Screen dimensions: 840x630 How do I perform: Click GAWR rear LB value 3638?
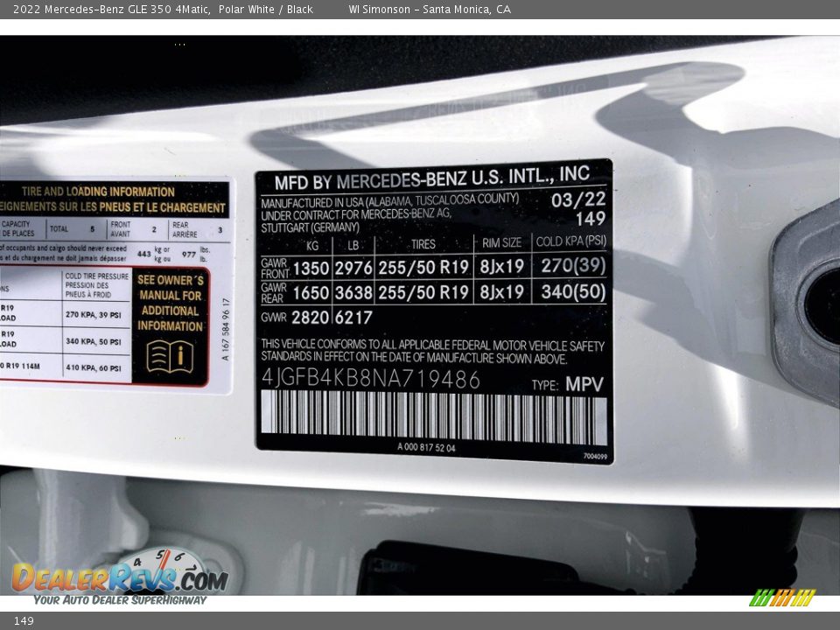pyautogui.click(x=353, y=293)
